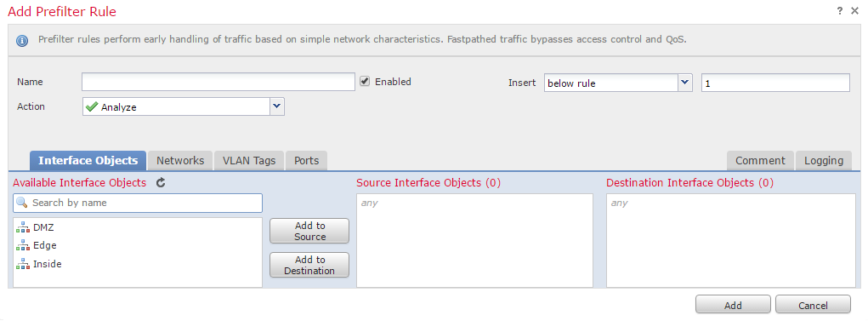
Task: Cancel the prefilter rule dialog
Action: pyautogui.click(x=813, y=305)
